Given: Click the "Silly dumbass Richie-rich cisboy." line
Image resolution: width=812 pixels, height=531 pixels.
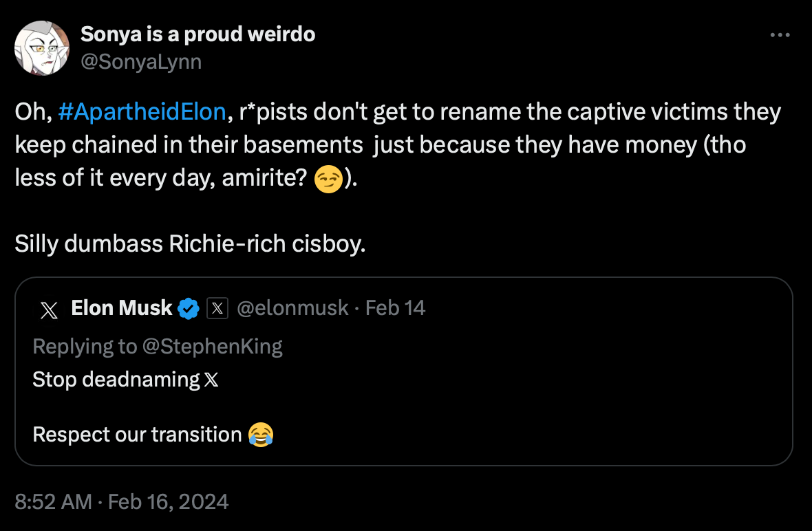Looking at the screenshot, I should coord(190,244).
